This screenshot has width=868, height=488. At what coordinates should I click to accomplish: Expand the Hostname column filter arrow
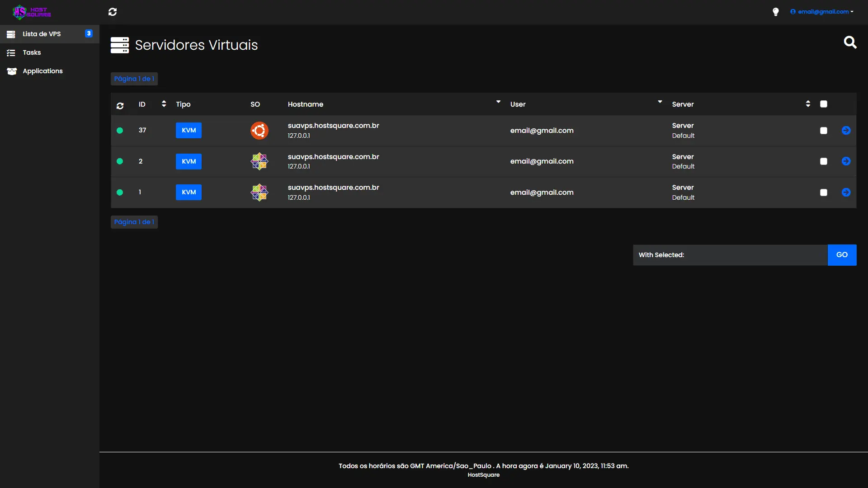(x=498, y=102)
